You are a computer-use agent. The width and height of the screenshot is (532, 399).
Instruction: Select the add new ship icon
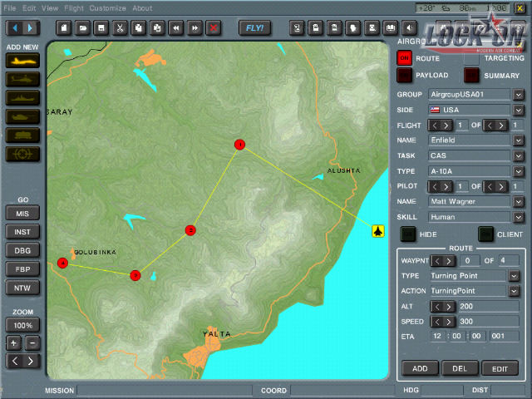[22, 98]
